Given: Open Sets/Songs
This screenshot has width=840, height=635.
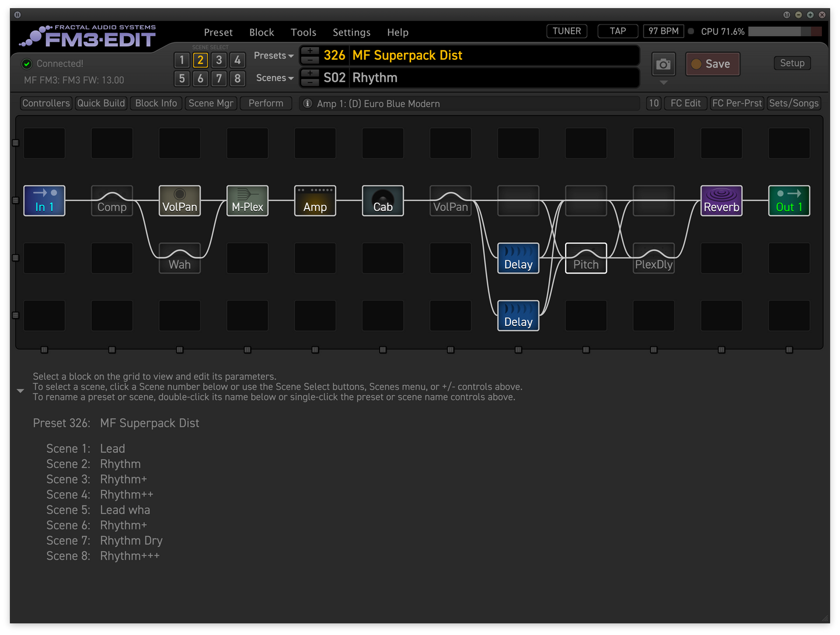Looking at the screenshot, I should pos(794,103).
